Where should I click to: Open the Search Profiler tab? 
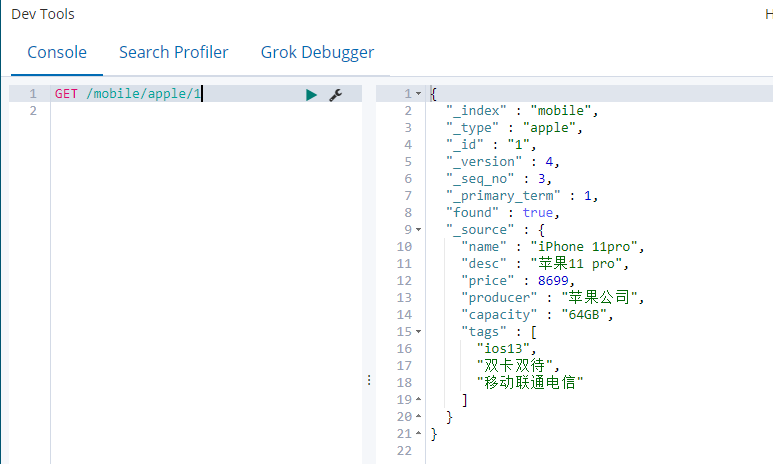(x=174, y=52)
